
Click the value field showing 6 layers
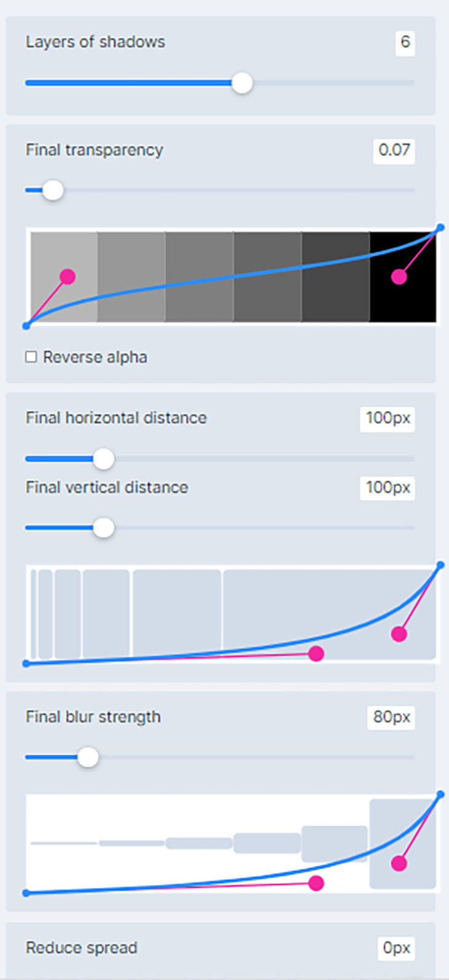(405, 42)
